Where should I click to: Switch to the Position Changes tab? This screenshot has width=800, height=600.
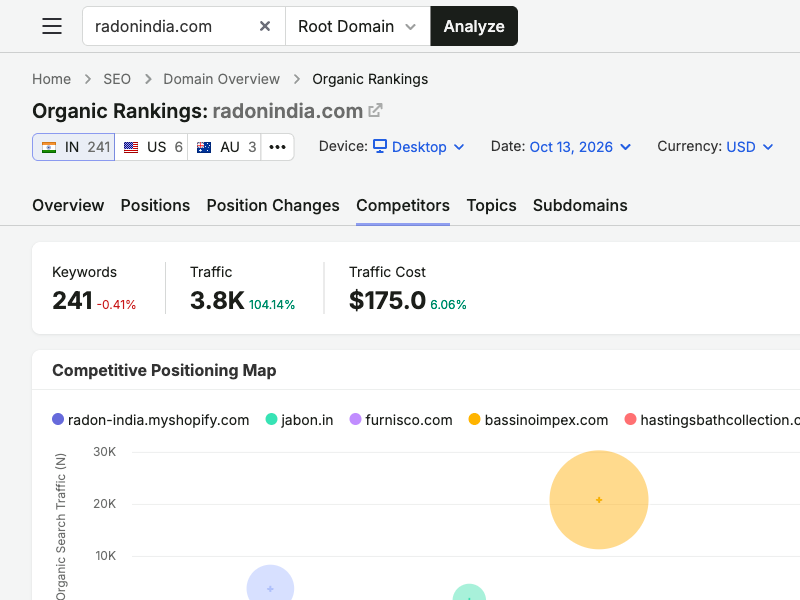pyautogui.click(x=273, y=205)
